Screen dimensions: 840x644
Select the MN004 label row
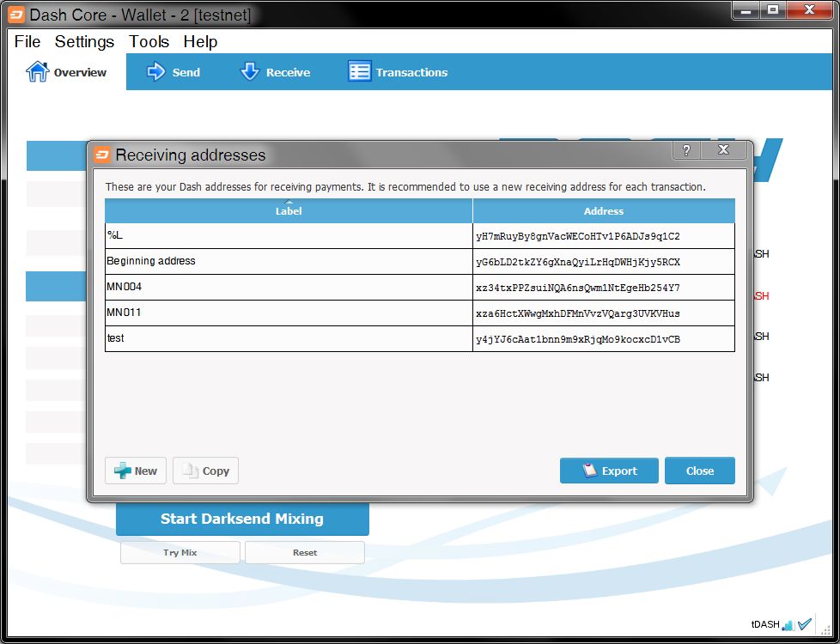coord(289,287)
